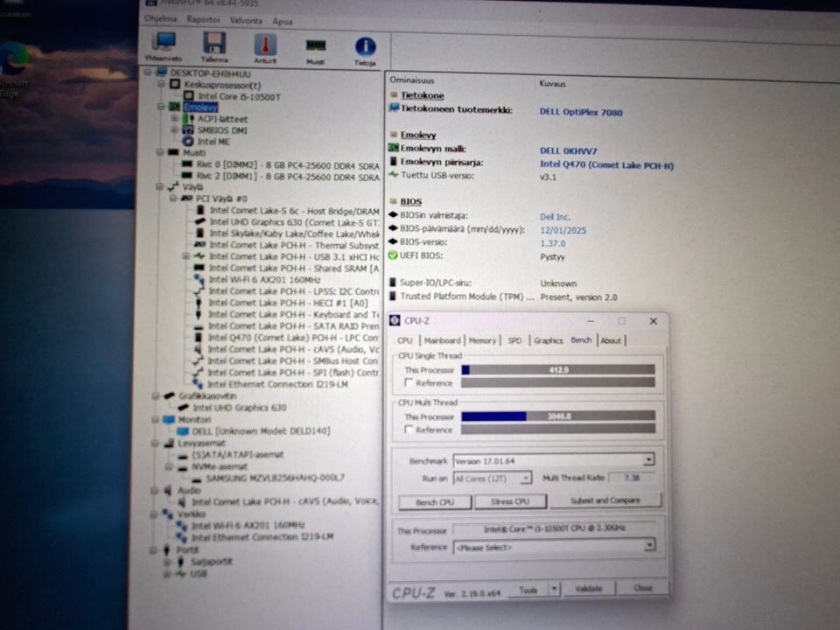Open the Benchmark version dropdown
This screenshot has width=840, height=630.
pos(649,459)
